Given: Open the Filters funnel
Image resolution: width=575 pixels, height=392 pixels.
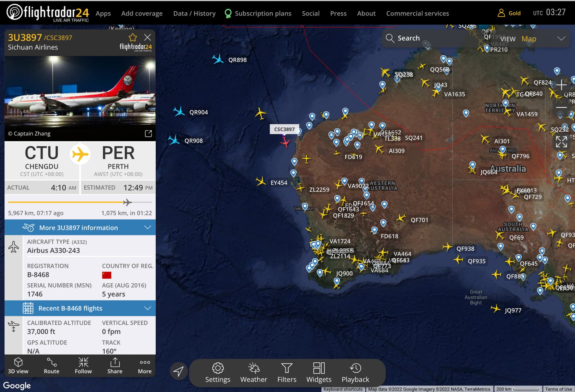Looking at the screenshot, I should coord(287,373).
